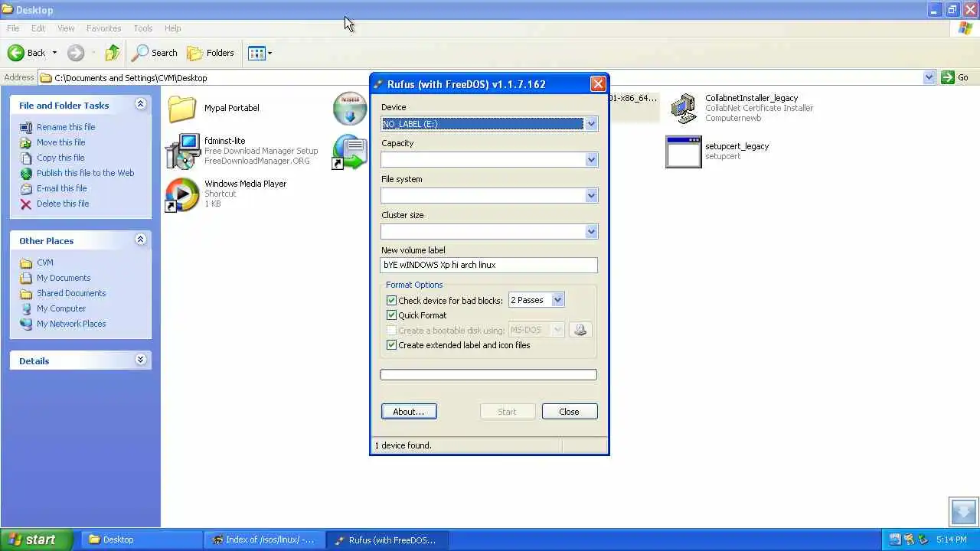Open the File system dropdown
The width and height of the screenshot is (980, 551).
point(591,196)
